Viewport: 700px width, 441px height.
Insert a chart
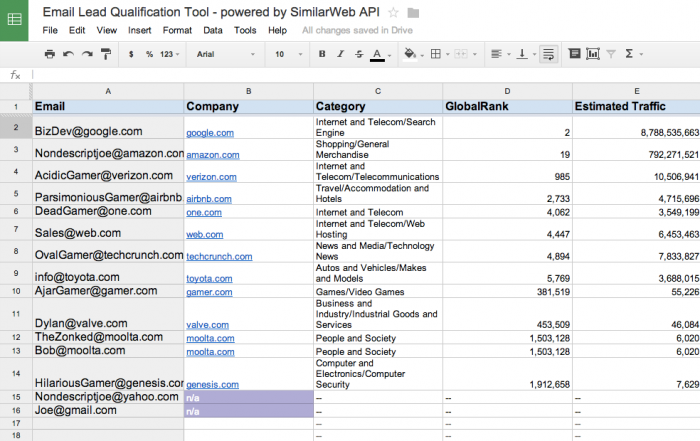coord(593,54)
